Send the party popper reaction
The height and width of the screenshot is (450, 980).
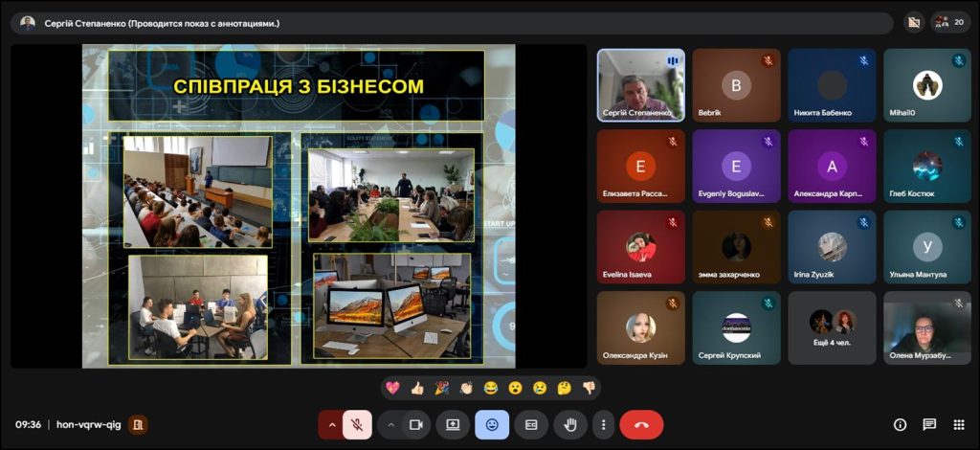(442, 388)
